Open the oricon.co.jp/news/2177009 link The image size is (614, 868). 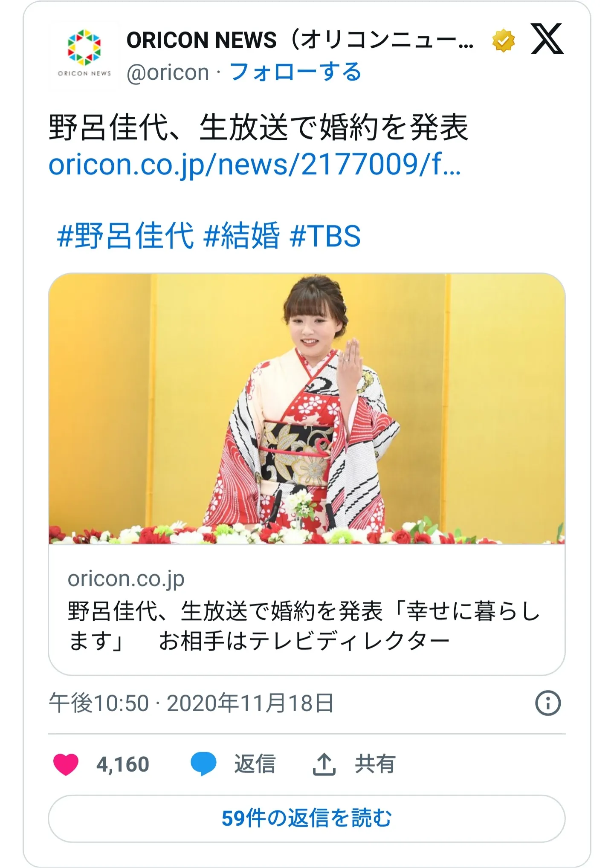(x=255, y=165)
